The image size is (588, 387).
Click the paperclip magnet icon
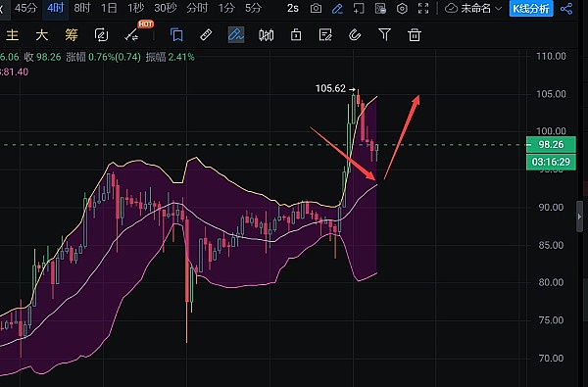tap(355, 35)
